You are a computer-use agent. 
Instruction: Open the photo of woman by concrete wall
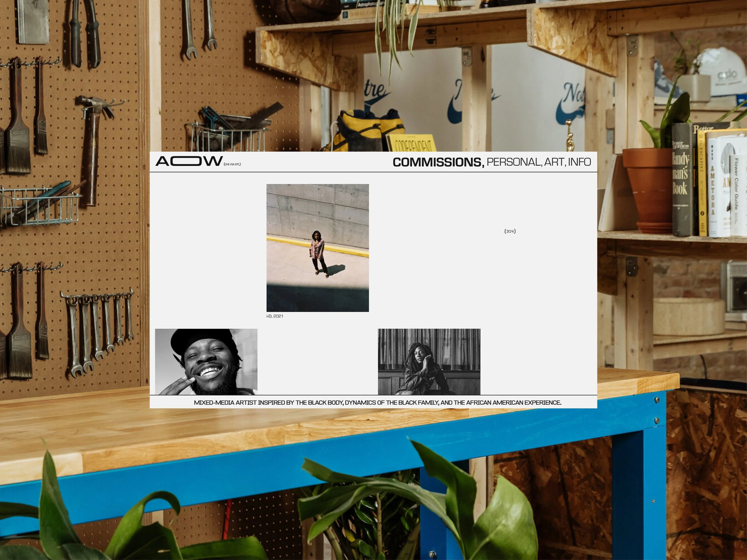pyautogui.click(x=317, y=248)
